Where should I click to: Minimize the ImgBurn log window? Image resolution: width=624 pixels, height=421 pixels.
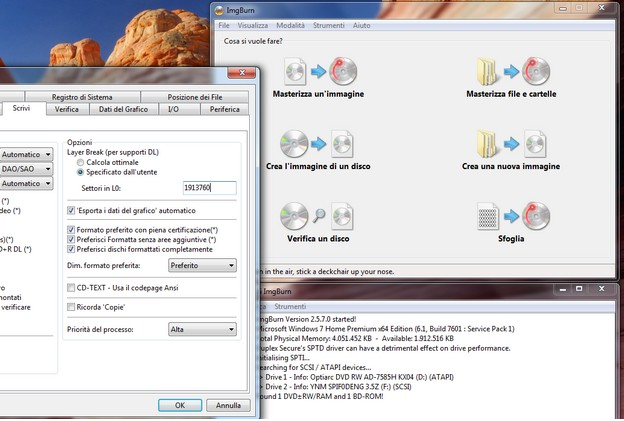(563, 289)
